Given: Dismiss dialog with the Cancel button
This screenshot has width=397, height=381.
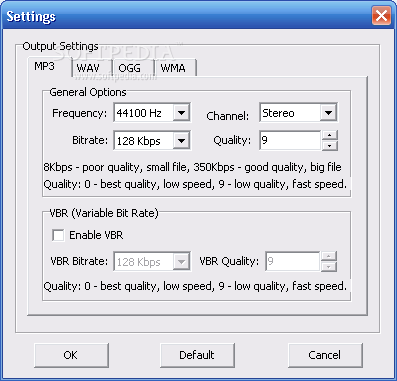Looking at the screenshot, I should 325,355.
